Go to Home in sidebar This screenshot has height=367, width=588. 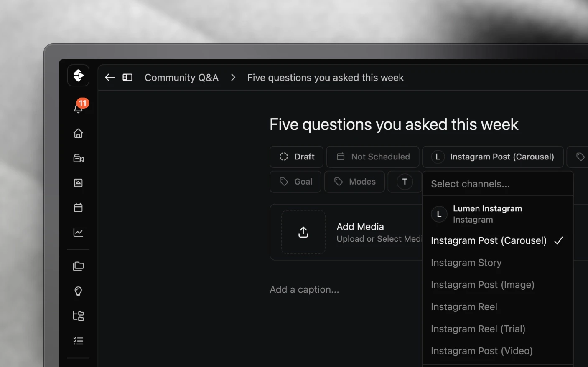(78, 133)
